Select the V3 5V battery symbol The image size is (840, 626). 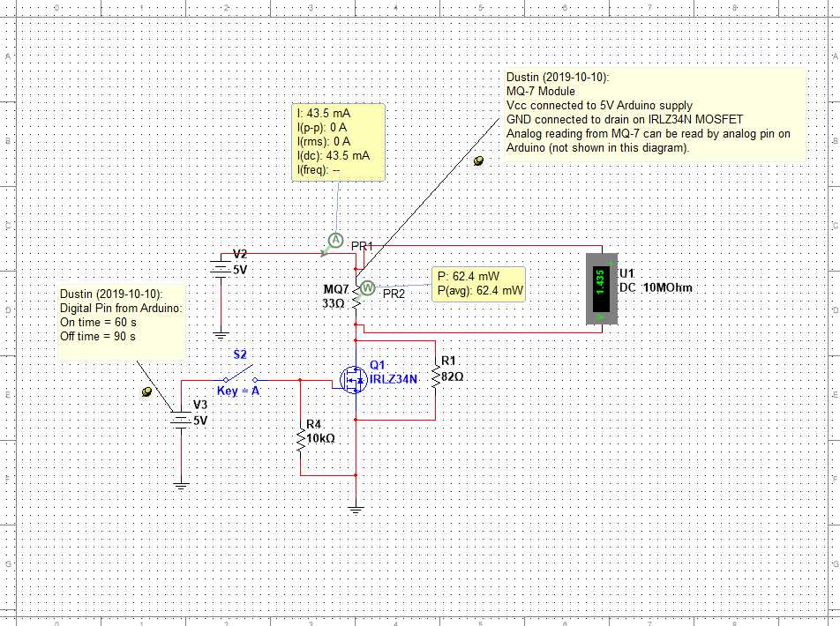(181, 418)
